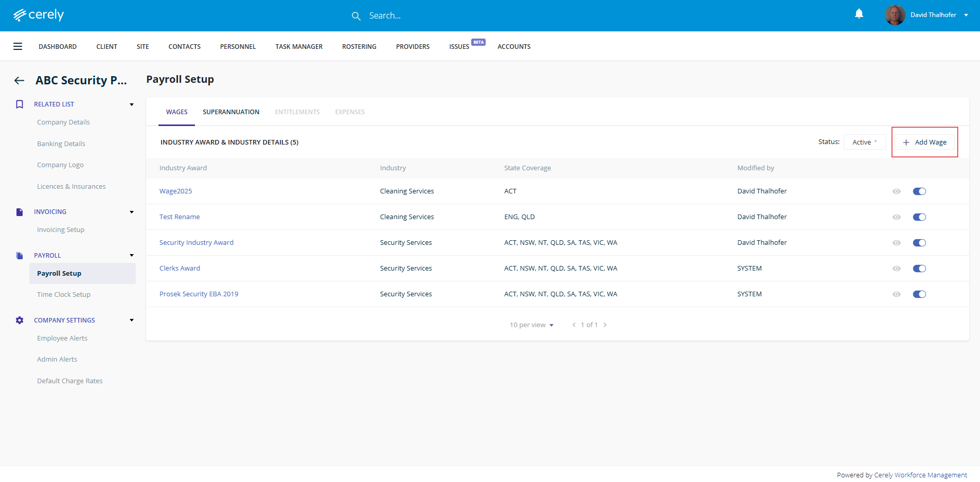Click the Add Wage button
This screenshot has width=980, height=482.
[x=924, y=142]
